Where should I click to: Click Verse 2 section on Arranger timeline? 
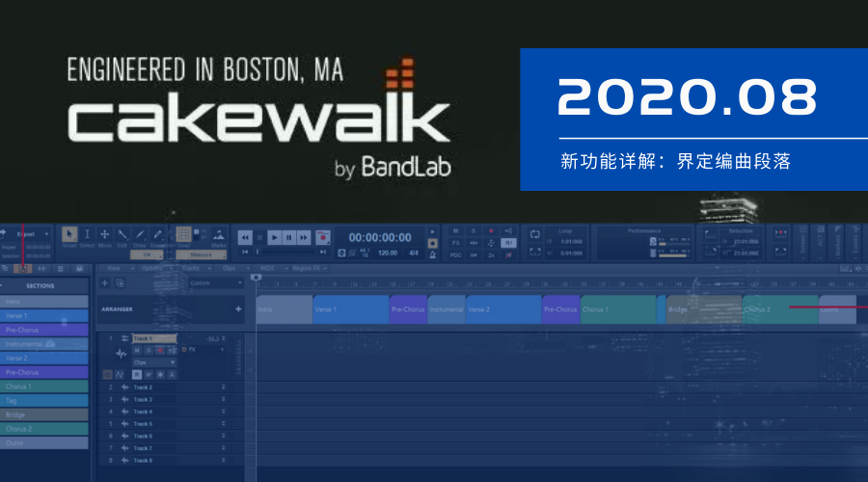[503, 309]
